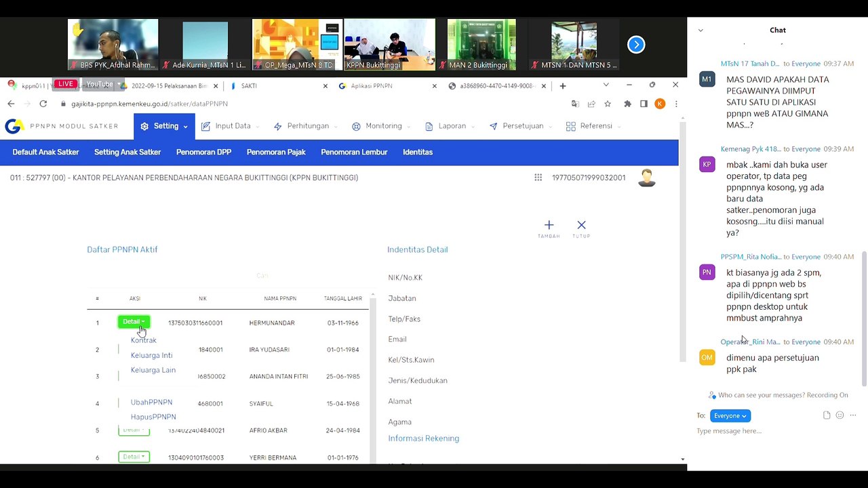
Task: Click the share page icon in address bar
Action: tap(591, 104)
